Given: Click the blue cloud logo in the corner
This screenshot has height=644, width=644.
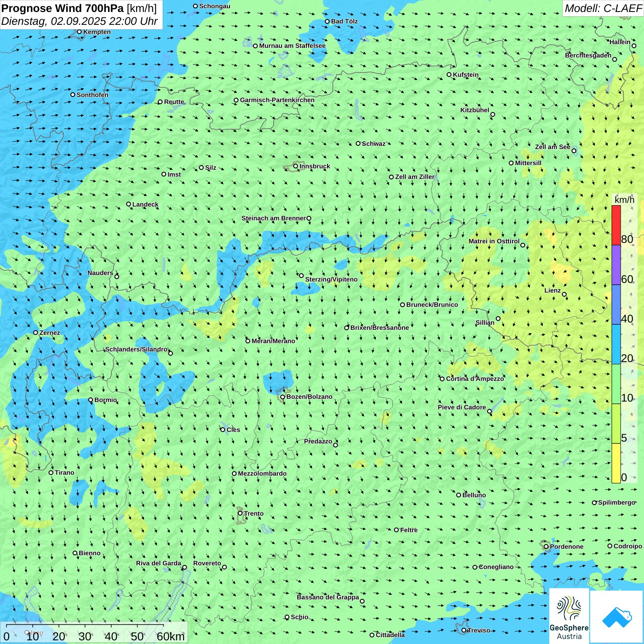Looking at the screenshot, I should (x=616, y=617).
